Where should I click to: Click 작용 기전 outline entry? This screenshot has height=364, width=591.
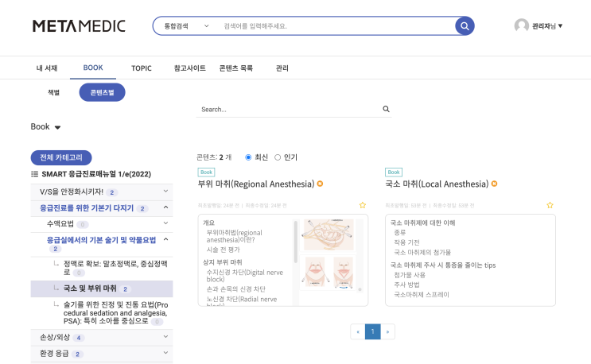tap(406, 242)
